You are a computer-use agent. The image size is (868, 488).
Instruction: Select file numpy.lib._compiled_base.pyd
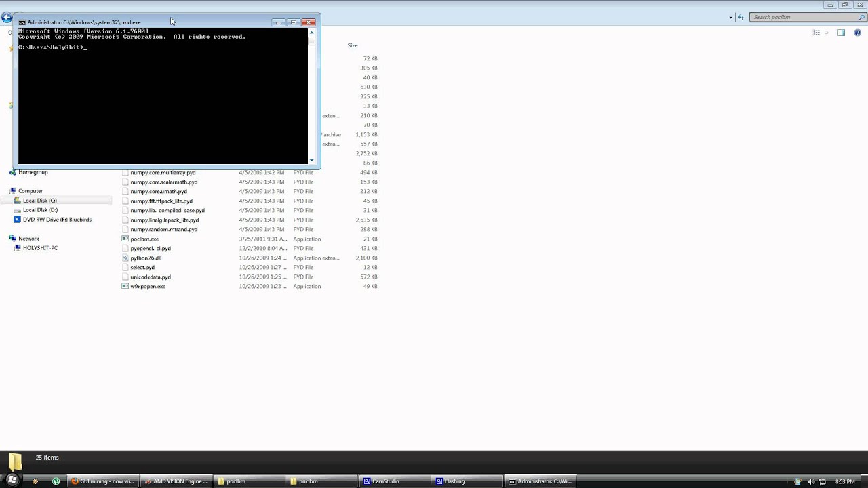167,210
